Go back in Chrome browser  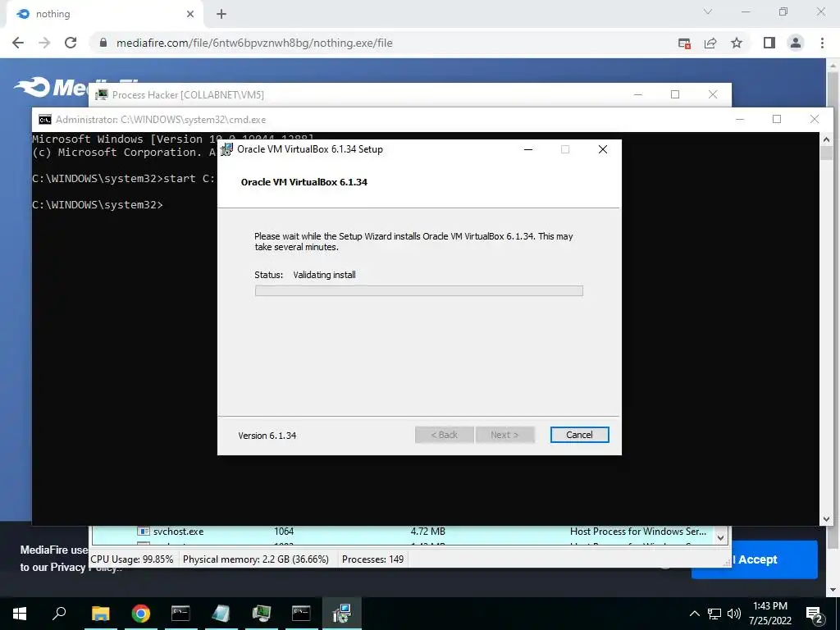(18, 43)
